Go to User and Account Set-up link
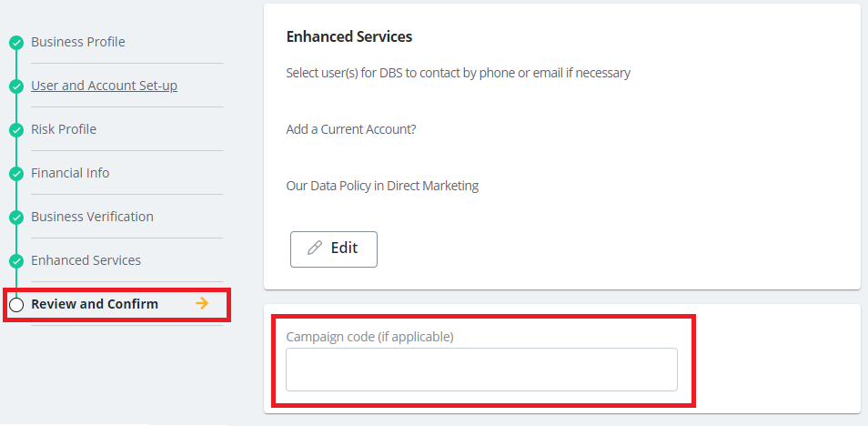 104,86
